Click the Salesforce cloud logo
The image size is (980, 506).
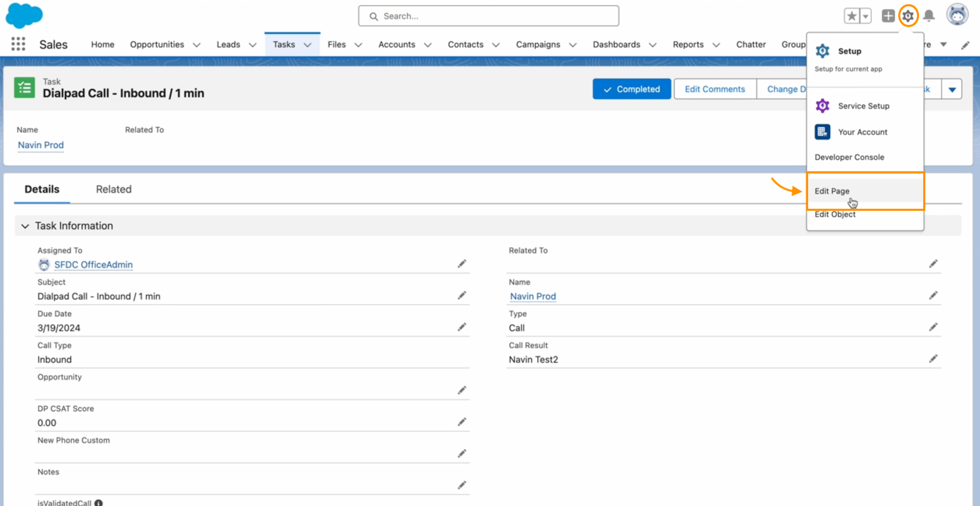click(24, 15)
